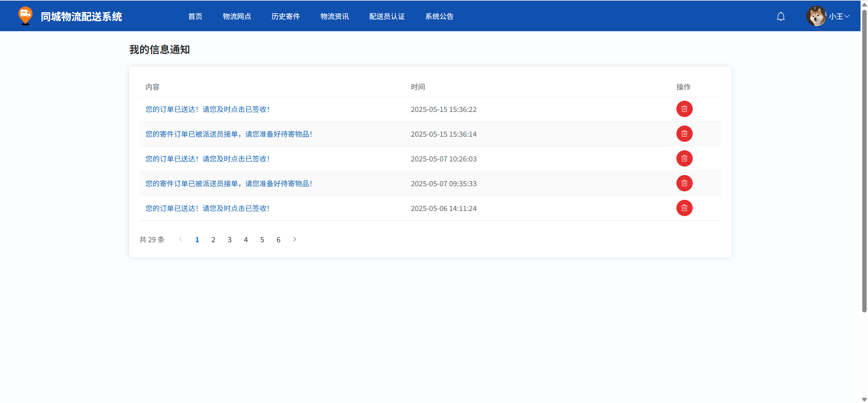Open the 首页 menu item
Viewport: 868px width, 403px height.
pyautogui.click(x=195, y=16)
